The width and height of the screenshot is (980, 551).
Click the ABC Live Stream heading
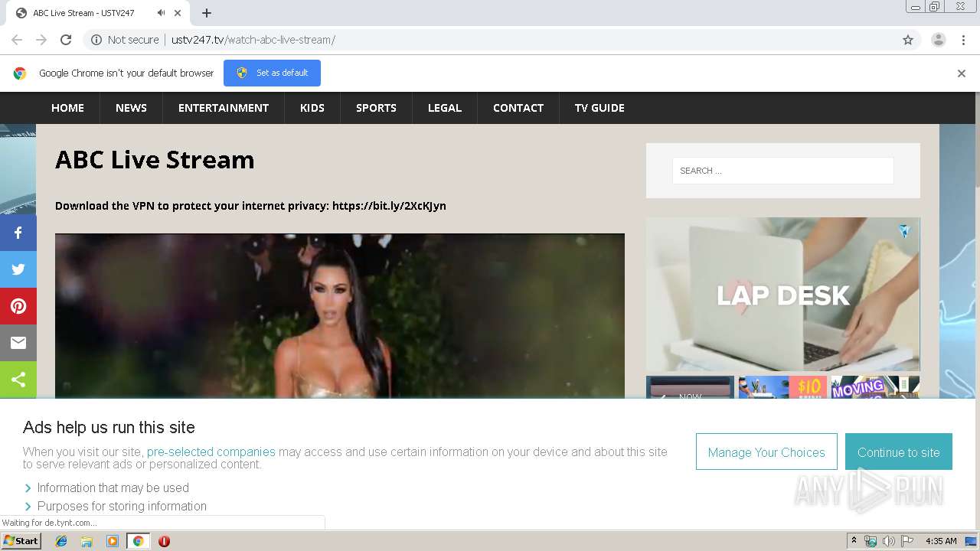pos(155,160)
